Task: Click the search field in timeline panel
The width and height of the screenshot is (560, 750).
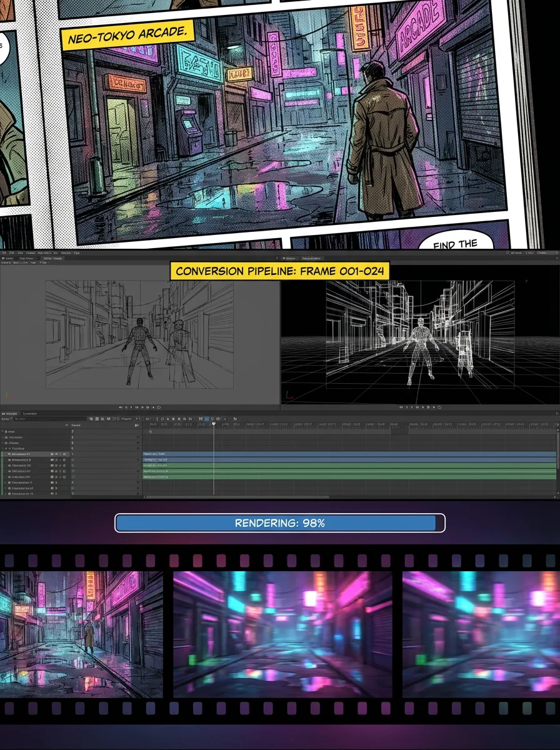Action: [50, 419]
